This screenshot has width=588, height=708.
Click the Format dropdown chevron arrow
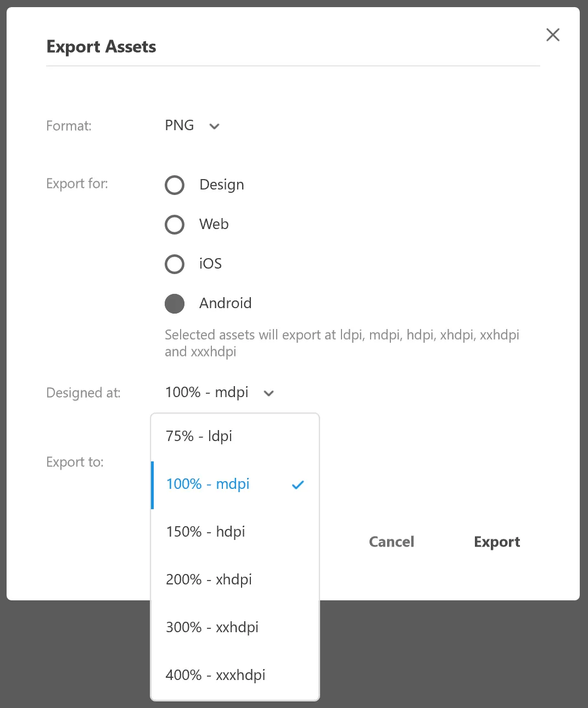click(215, 126)
